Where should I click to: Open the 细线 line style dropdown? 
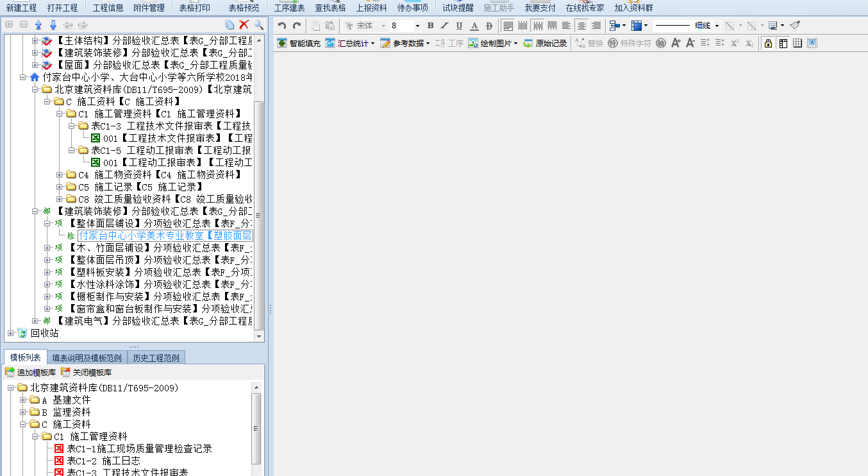pos(717,26)
